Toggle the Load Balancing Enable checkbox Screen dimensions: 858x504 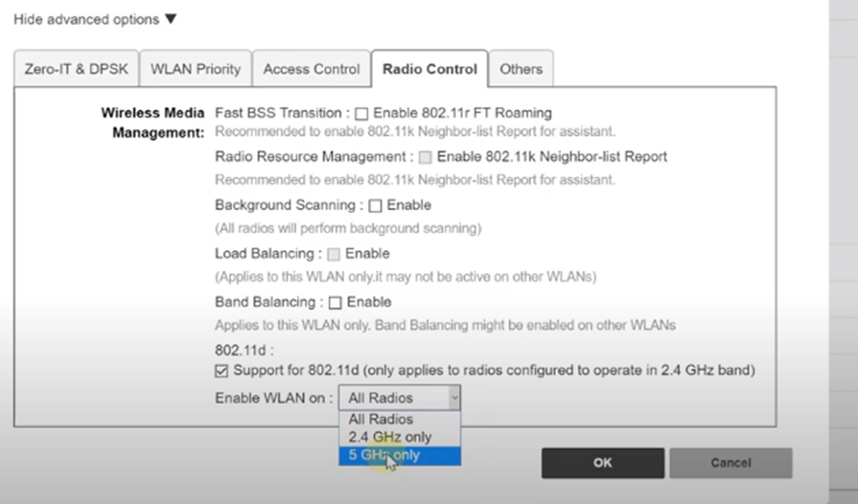pyautogui.click(x=334, y=254)
